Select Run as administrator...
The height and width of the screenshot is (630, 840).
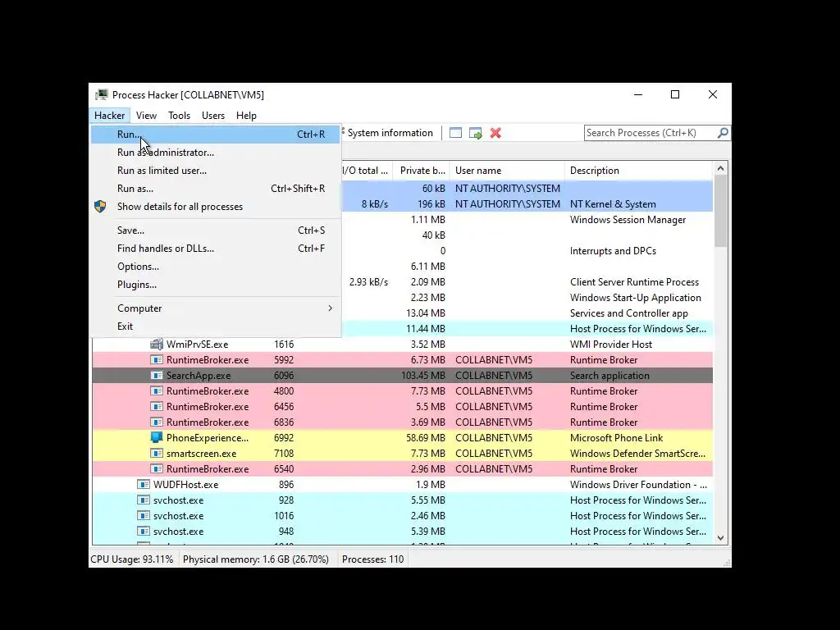[x=216, y=153]
